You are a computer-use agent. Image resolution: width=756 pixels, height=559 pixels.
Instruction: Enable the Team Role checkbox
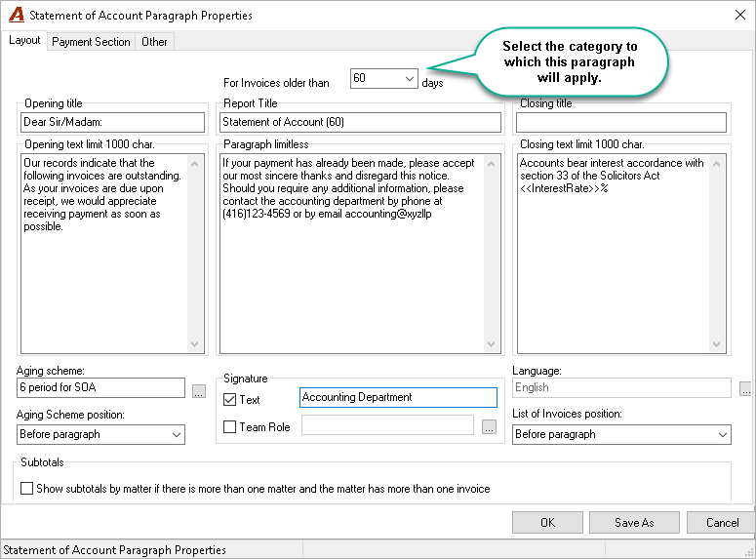(230, 427)
